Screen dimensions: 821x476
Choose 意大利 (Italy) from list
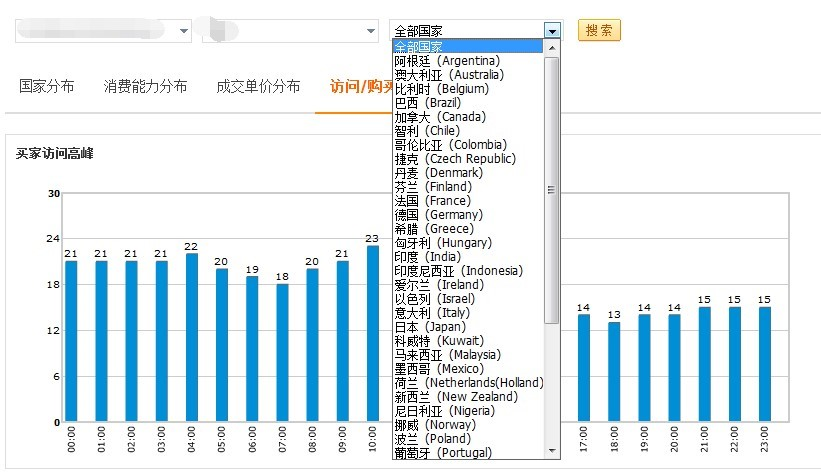pos(468,313)
